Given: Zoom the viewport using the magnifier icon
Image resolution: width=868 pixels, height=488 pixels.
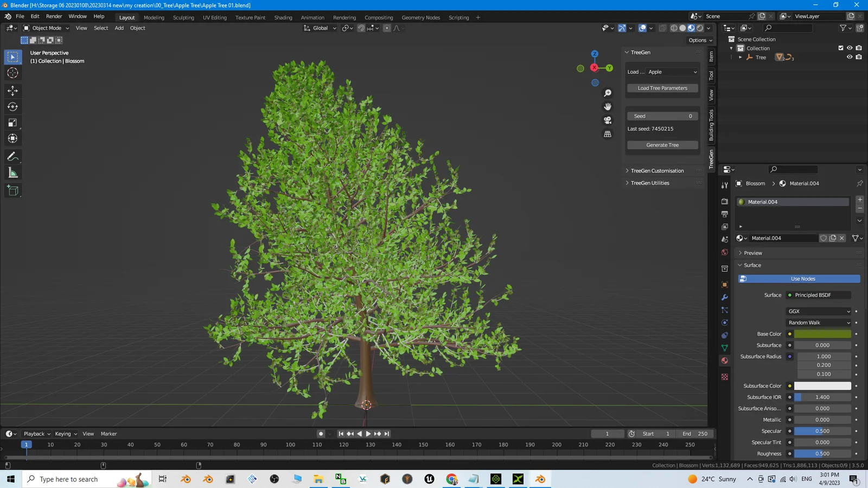Looking at the screenshot, I should point(608,93).
